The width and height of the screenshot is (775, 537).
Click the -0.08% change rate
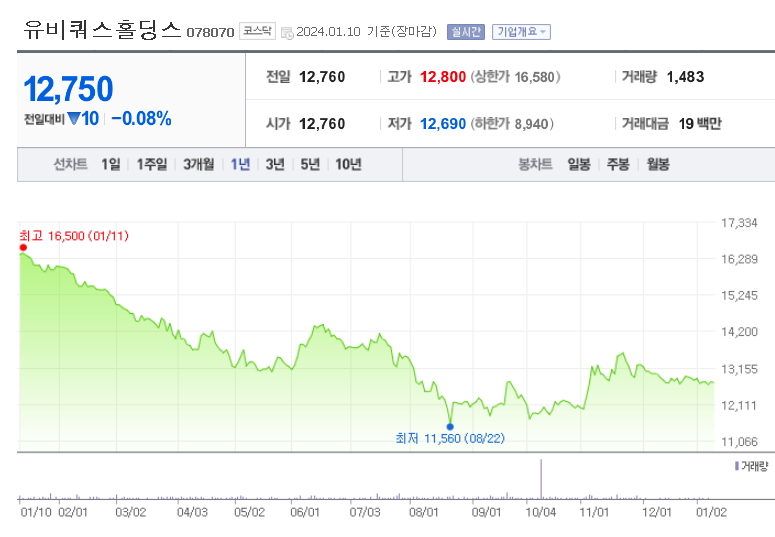(141, 119)
